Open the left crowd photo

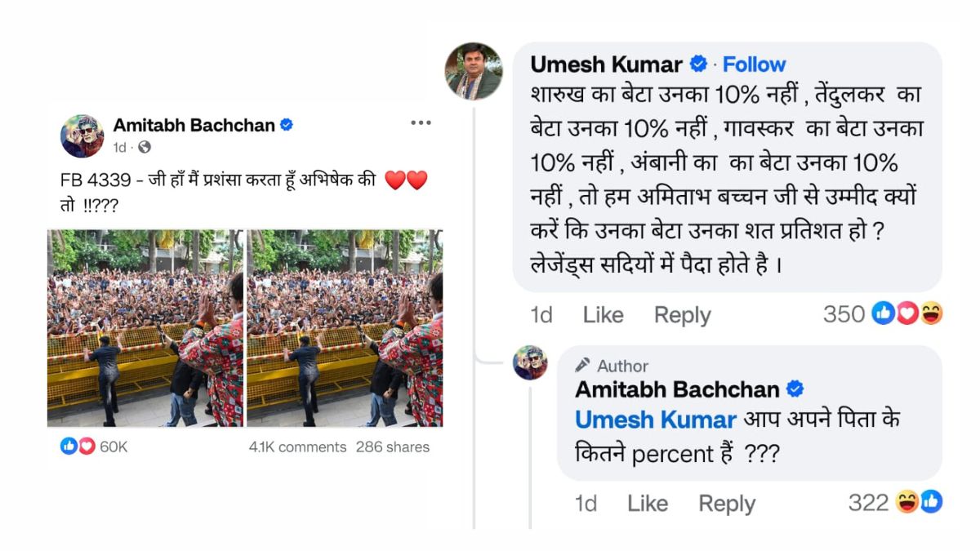point(145,328)
